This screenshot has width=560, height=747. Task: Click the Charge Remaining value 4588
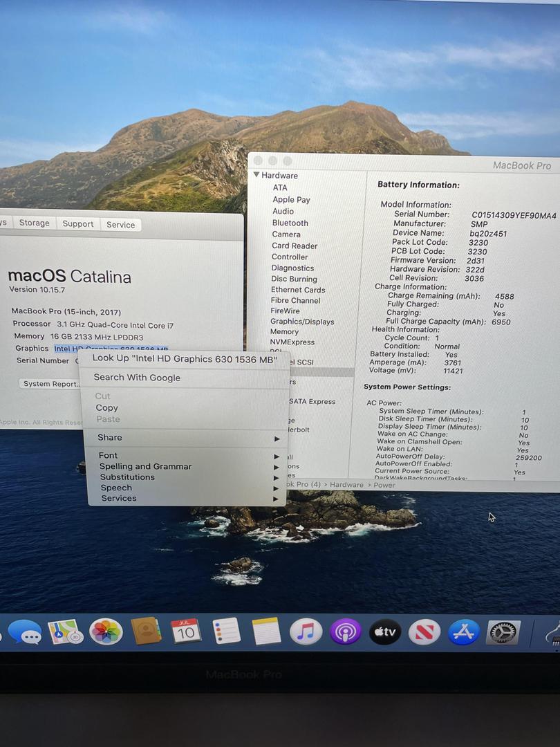click(504, 296)
